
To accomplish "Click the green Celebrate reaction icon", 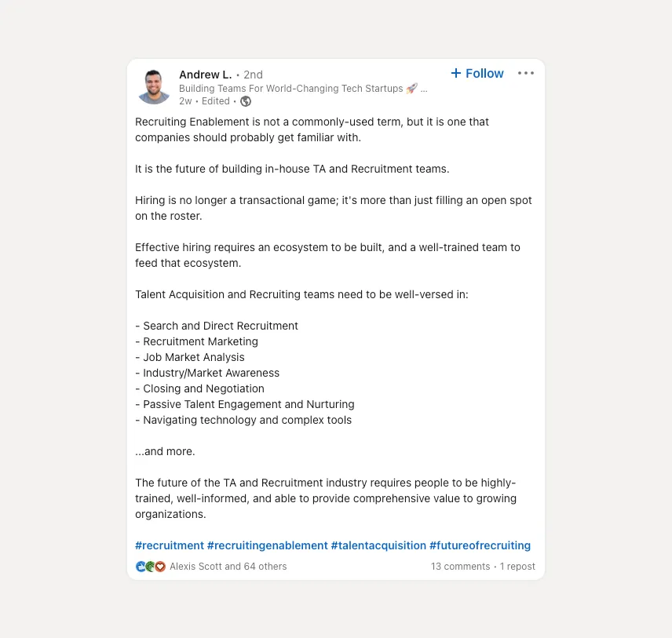I will coord(150,566).
